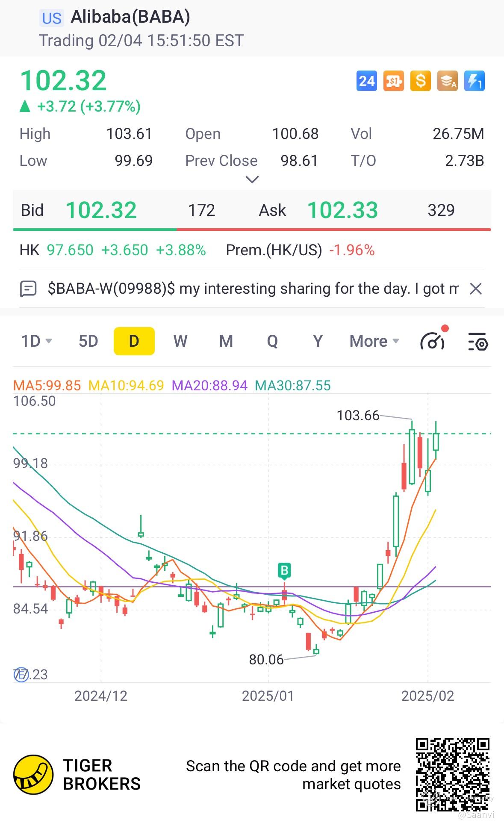Tap the 2025/02 date axis label
504x826 pixels.
tap(427, 696)
